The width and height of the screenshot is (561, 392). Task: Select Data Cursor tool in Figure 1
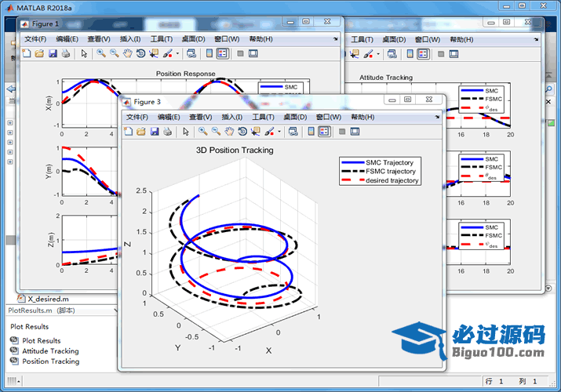[154, 53]
